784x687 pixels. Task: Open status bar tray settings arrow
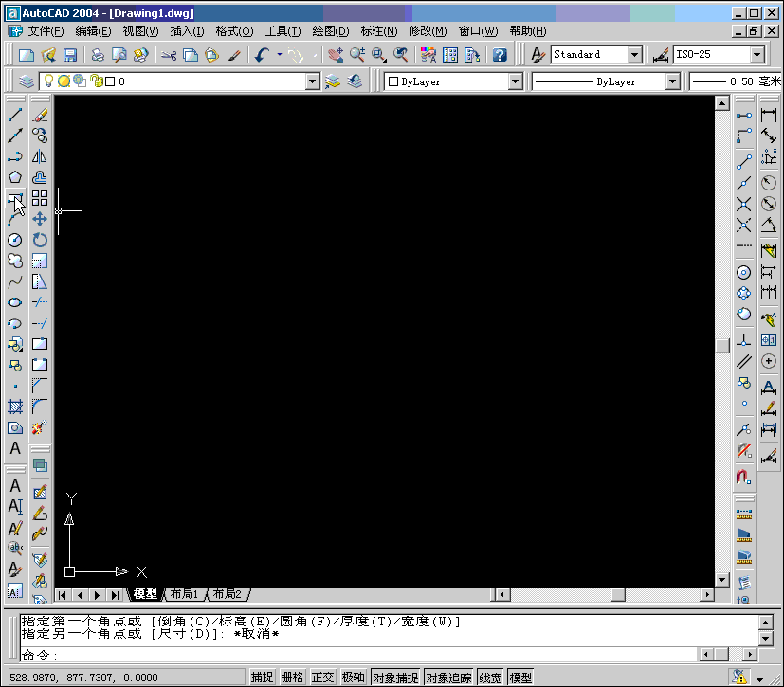[760, 679]
